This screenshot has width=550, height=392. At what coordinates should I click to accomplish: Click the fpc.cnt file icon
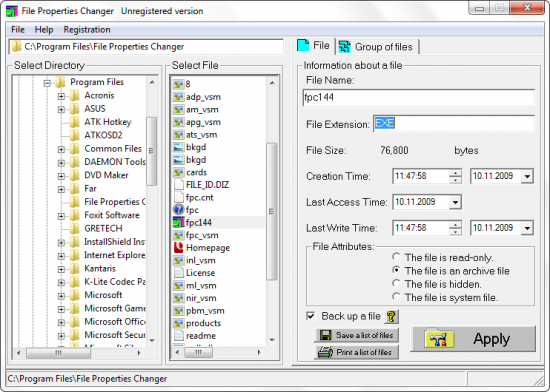(179, 197)
